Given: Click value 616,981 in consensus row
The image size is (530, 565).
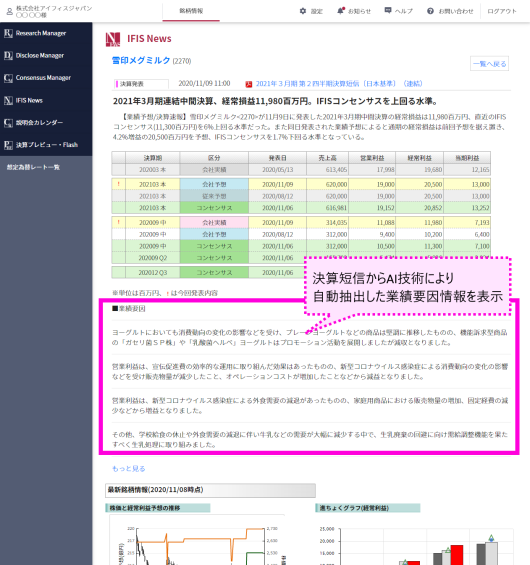Looking at the screenshot, I should (337, 208).
